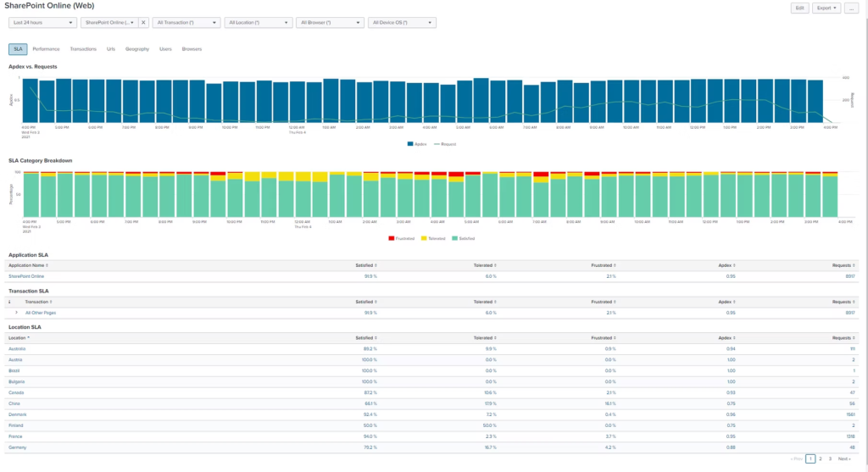Sort Location SLA by Frustrated column

click(604, 338)
